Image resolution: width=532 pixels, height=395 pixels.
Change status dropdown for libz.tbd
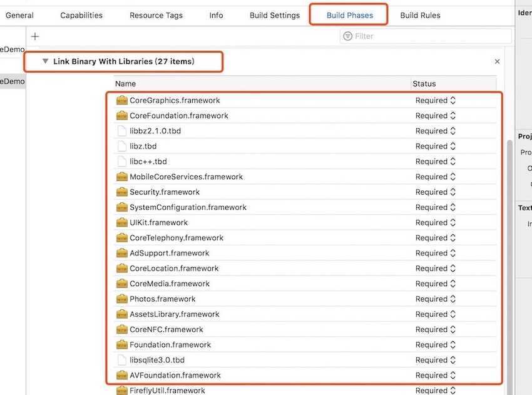(436, 146)
